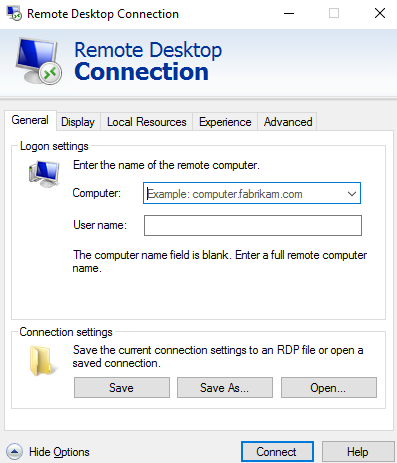The image size is (397, 463).
Task: Click the 'Enter the name of the remote computer.' text
Action: 166,165
